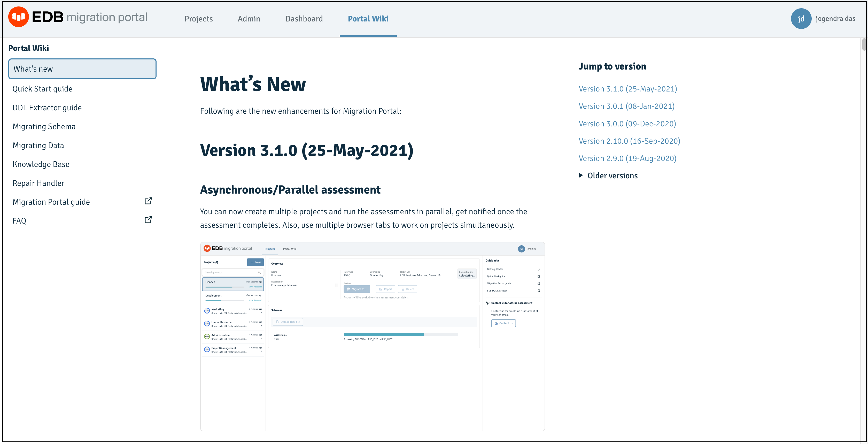The width and height of the screenshot is (868, 444).
Task: Click the EDB logo icon
Action: [x=19, y=17]
